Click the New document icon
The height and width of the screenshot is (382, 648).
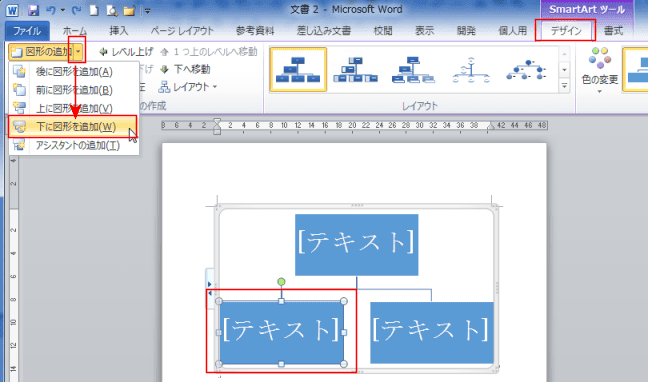tap(94, 10)
